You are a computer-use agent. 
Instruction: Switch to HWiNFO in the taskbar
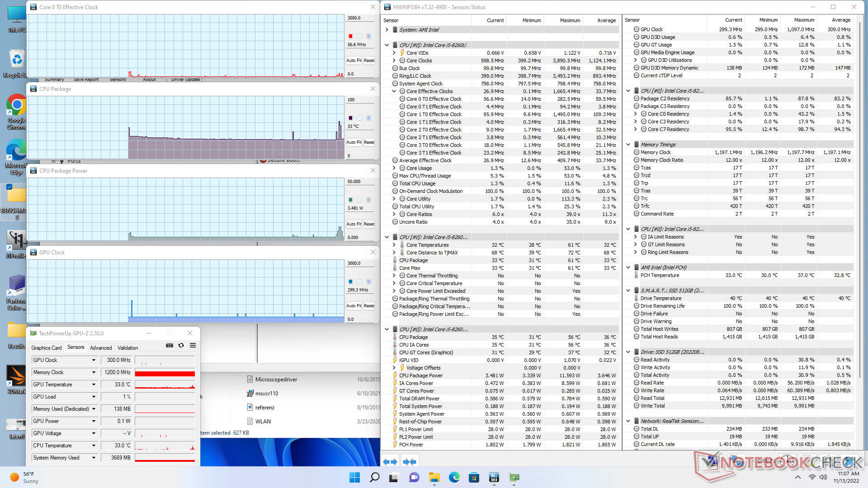[494, 477]
